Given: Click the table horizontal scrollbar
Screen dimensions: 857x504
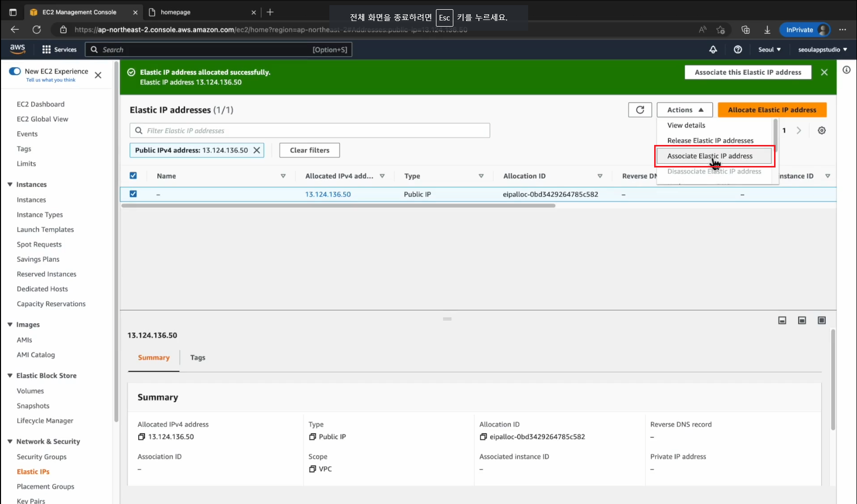Looking at the screenshot, I should 338,206.
